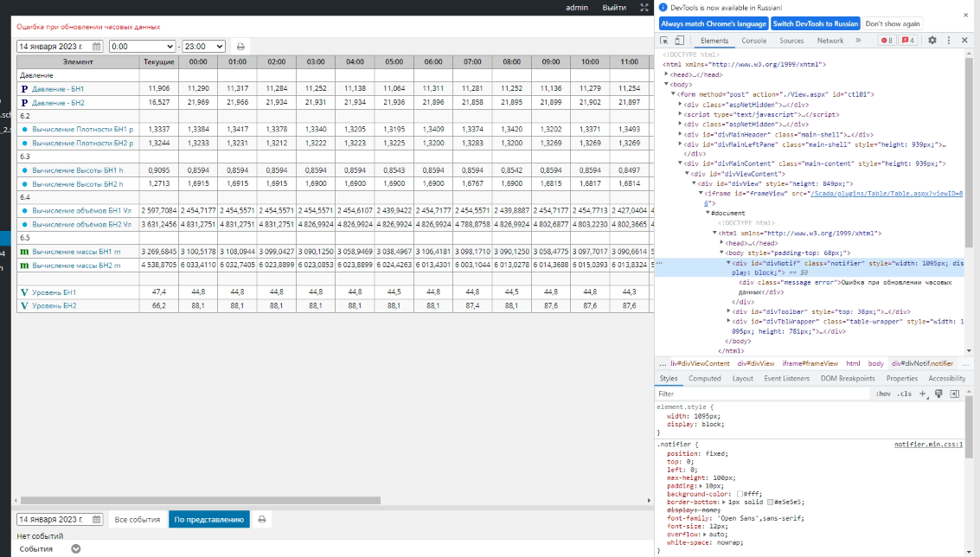Collapse the body node in DOM tree

pos(666,85)
